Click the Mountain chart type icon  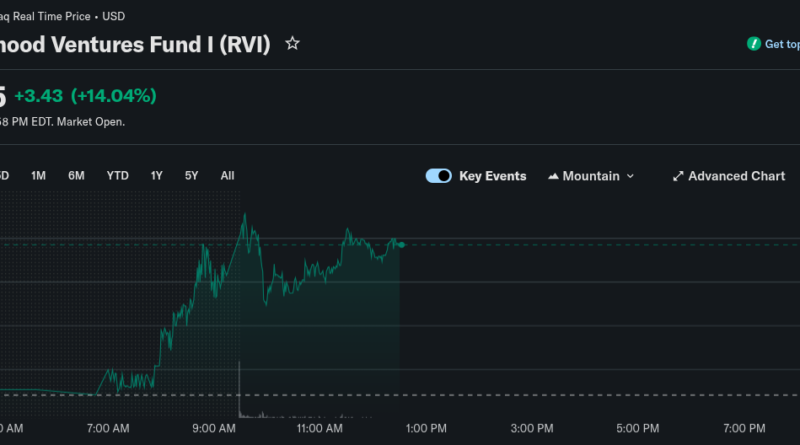553,176
